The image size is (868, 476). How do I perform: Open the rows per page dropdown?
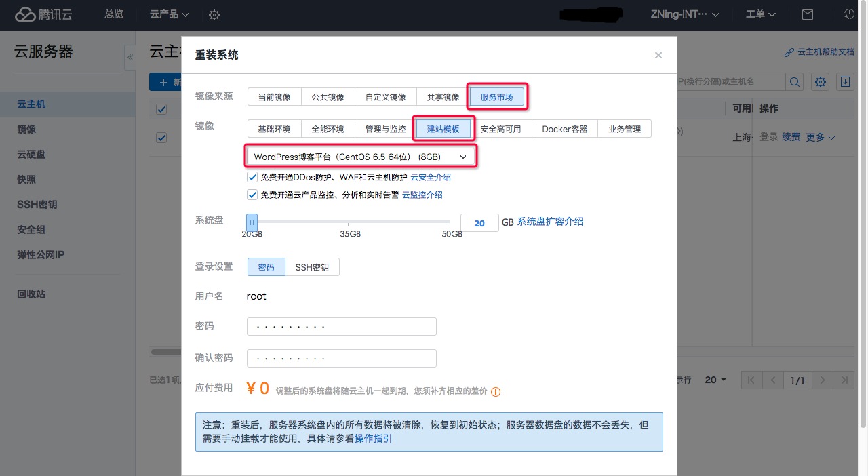[x=715, y=380]
